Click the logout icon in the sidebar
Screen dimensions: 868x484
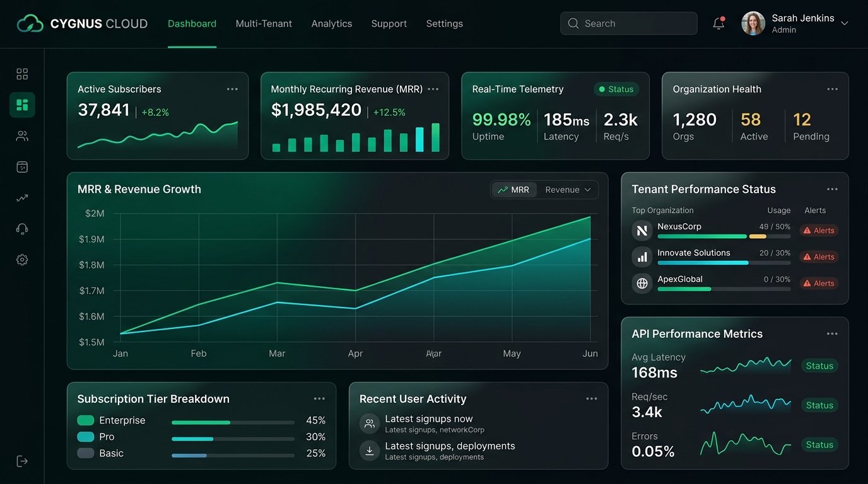pos(22,461)
